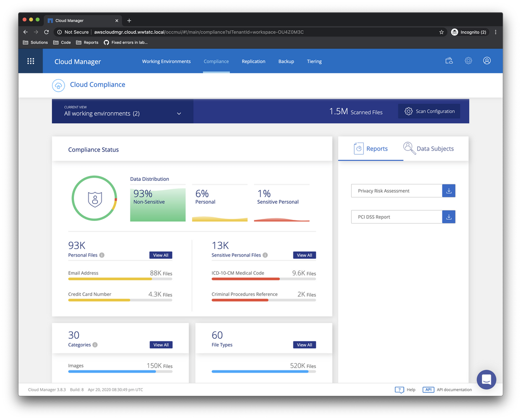Download the Privacy Risk Assessment report
This screenshot has height=420, width=521.
click(449, 191)
